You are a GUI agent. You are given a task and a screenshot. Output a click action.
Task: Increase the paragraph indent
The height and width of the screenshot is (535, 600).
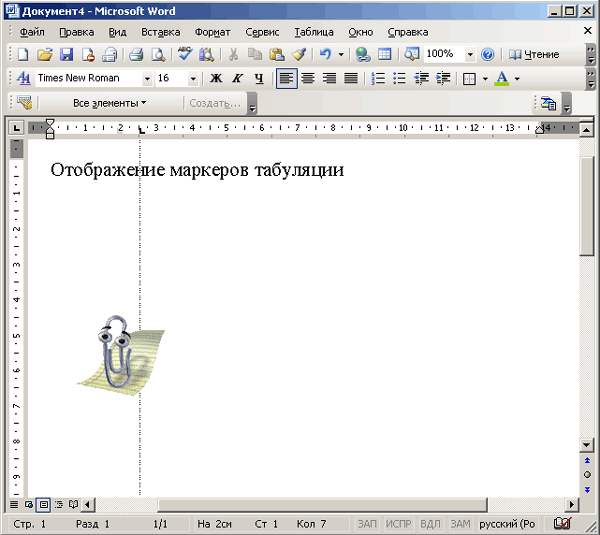[x=443, y=78]
